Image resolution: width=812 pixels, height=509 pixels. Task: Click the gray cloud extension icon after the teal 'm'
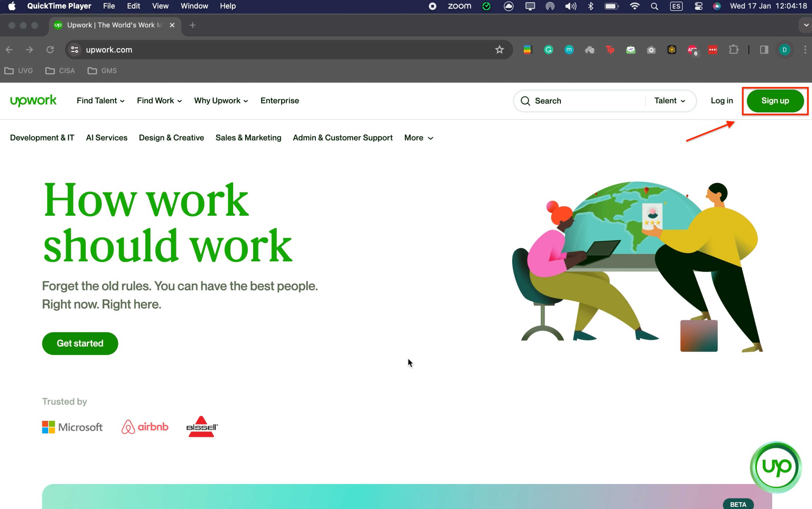point(589,50)
